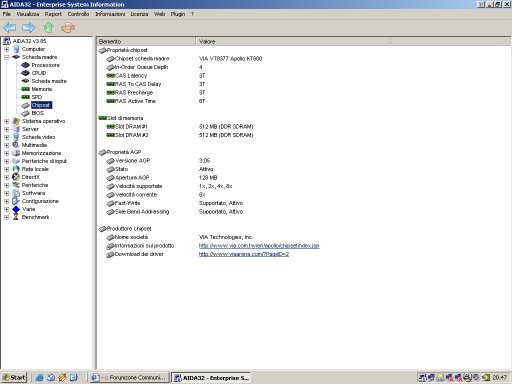Select the Periferiche tree item
This screenshot has width=512, height=384.
click(x=35, y=185)
